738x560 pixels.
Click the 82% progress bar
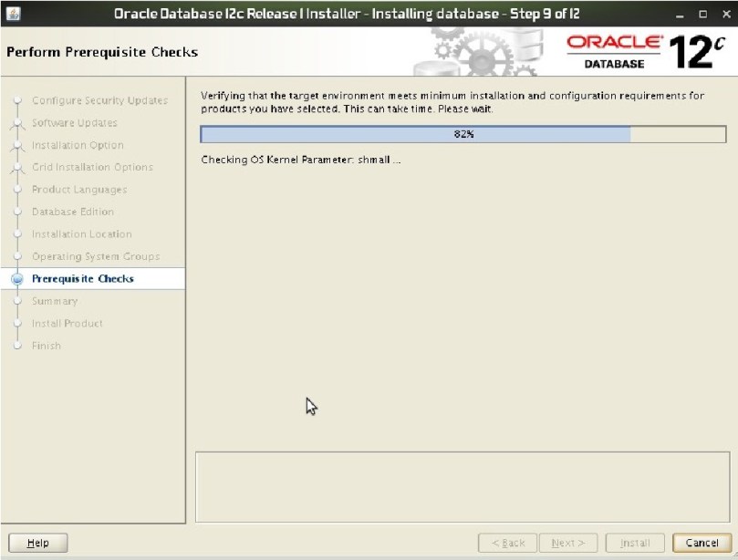pyautogui.click(x=463, y=134)
